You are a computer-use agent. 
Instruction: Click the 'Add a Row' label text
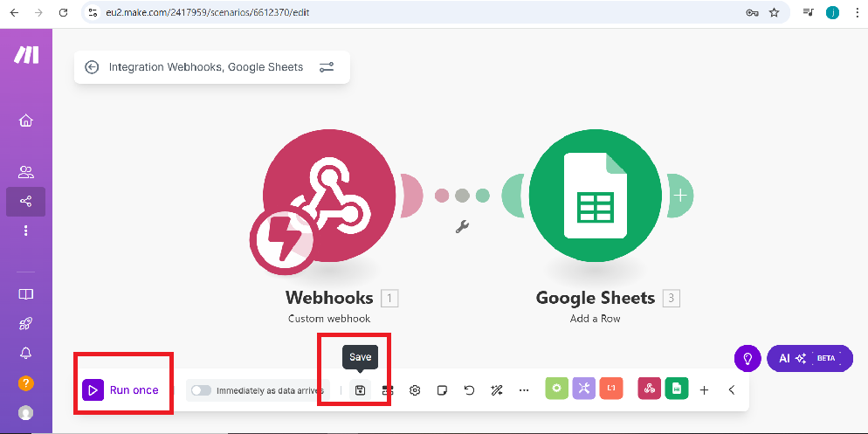pos(595,319)
